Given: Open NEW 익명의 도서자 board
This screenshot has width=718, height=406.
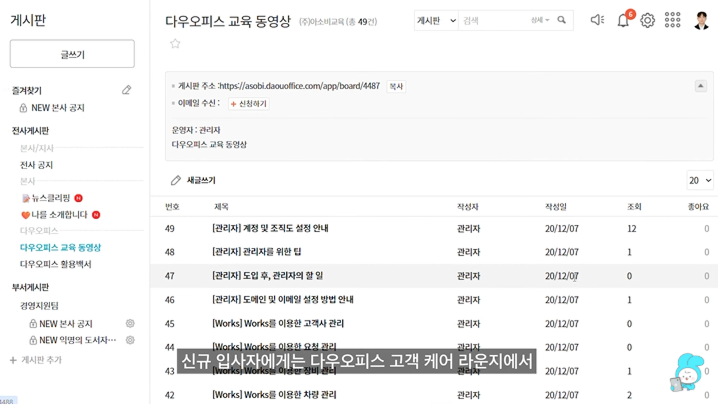Looking at the screenshot, I should [x=77, y=340].
